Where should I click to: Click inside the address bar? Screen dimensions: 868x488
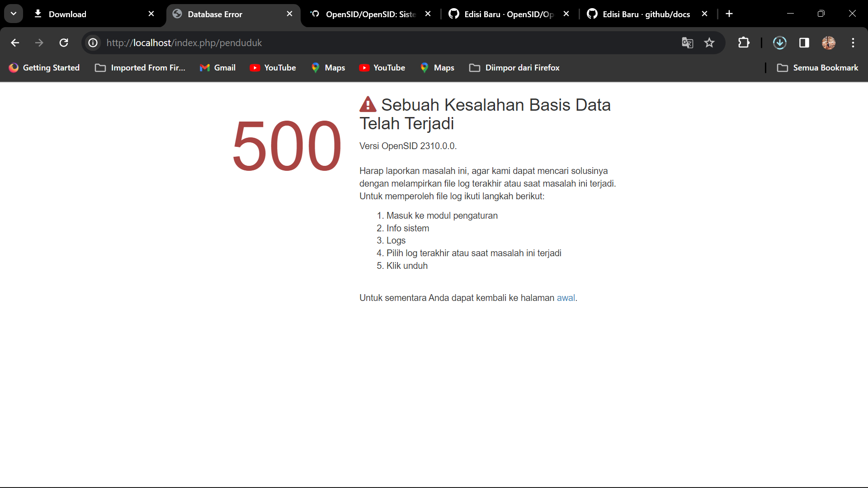[x=316, y=42]
